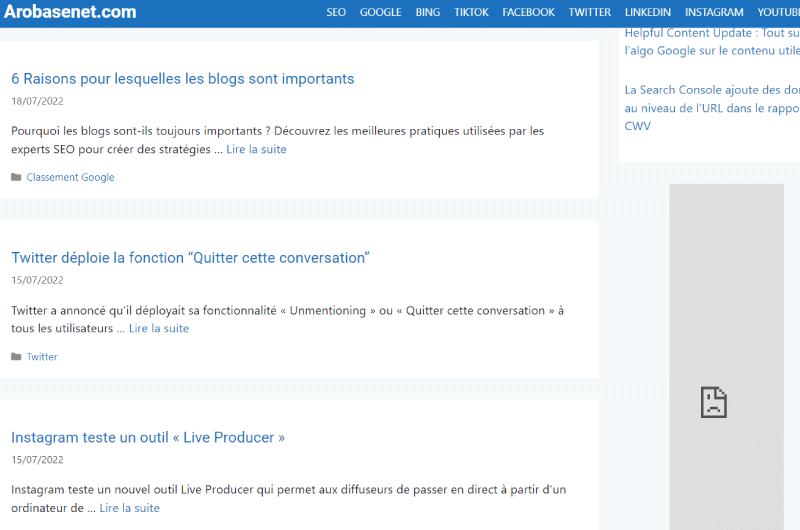
Task: Open the FACEBOOK menu item
Action: click(x=529, y=12)
